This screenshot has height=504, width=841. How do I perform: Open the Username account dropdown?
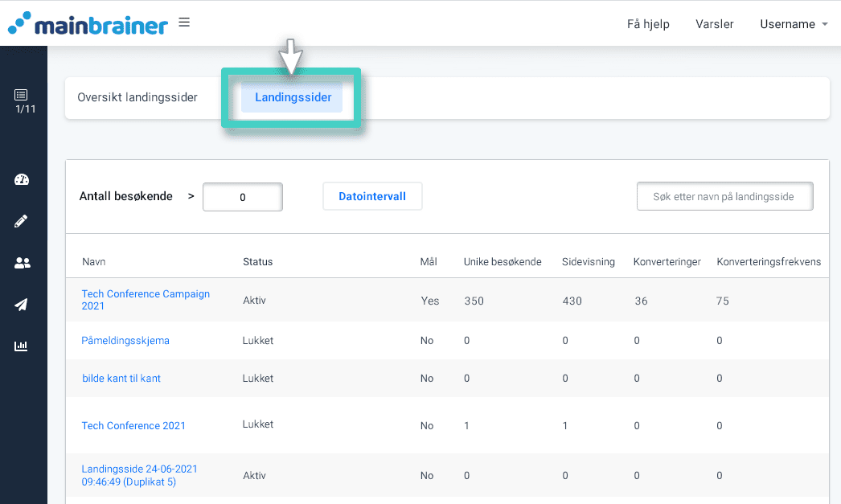click(793, 24)
